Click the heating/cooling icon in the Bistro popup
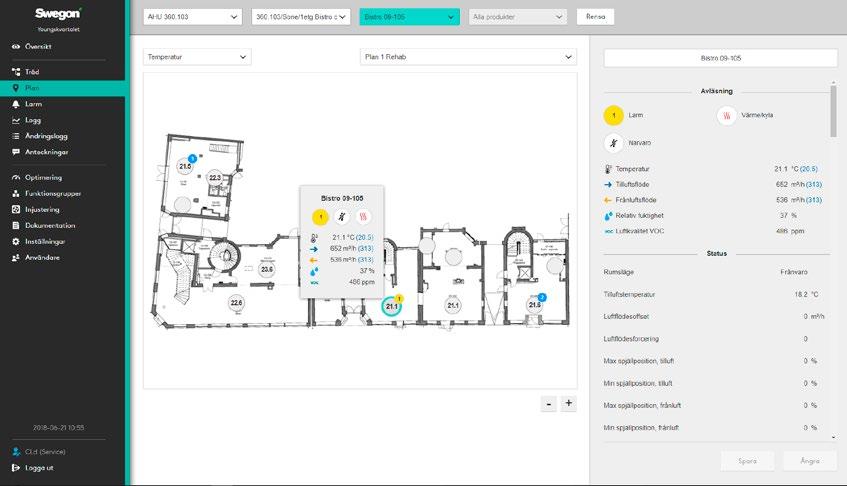 pyautogui.click(x=363, y=217)
